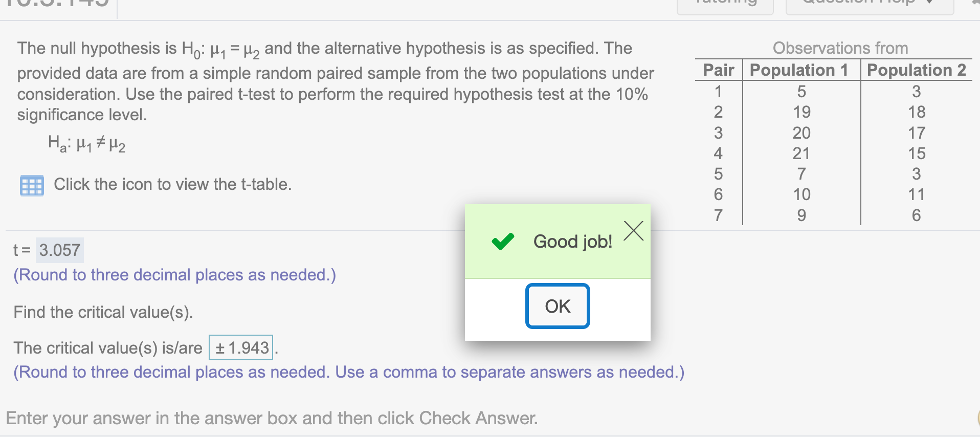Select the Population 2 column header
The height and width of the screenshot is (437, 980).
click(917, 70)
